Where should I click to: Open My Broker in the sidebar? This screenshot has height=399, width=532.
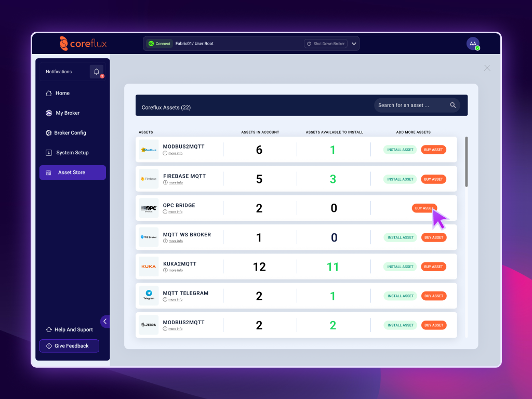click(68, 113)
